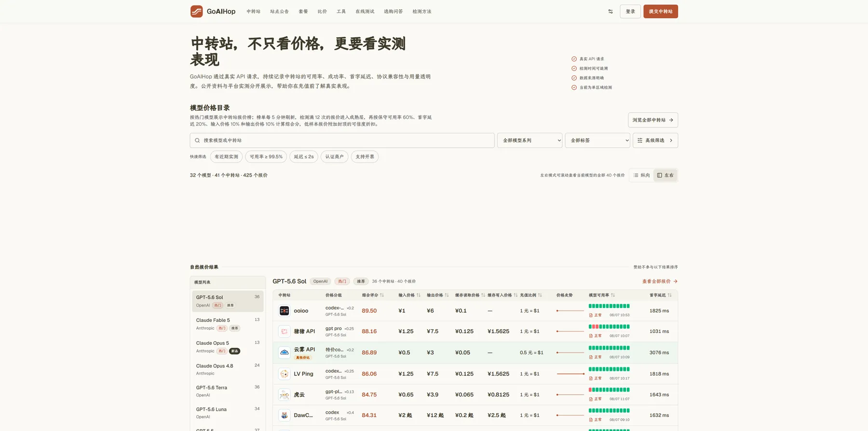This screenshot has height=431, width=868.
Task: Sort by 模型可用率 using its sort icon
Action: tap(613, 295)
